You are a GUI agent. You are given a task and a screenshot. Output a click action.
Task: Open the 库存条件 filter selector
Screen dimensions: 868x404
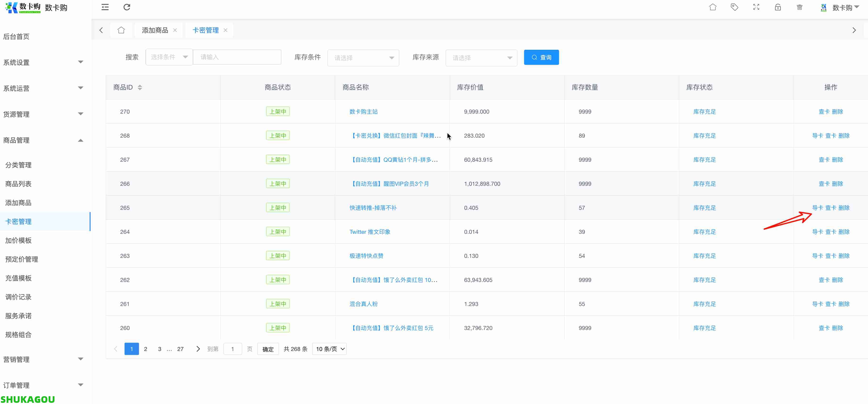pyautogui.click(x=363, y=58)
